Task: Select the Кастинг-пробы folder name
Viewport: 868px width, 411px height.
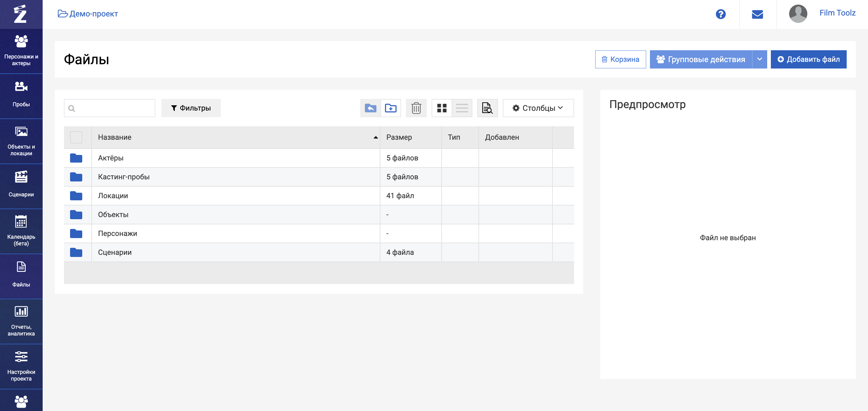Action: point(124,177)
